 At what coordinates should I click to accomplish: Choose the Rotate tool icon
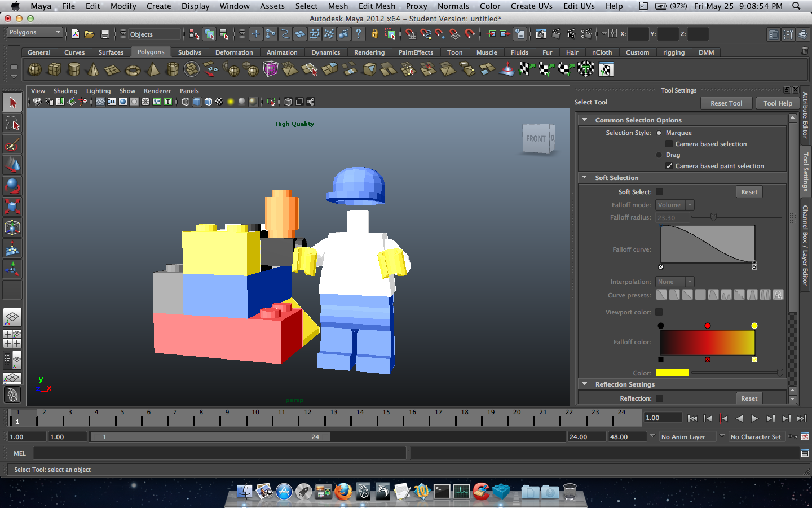tap(12, 186)
